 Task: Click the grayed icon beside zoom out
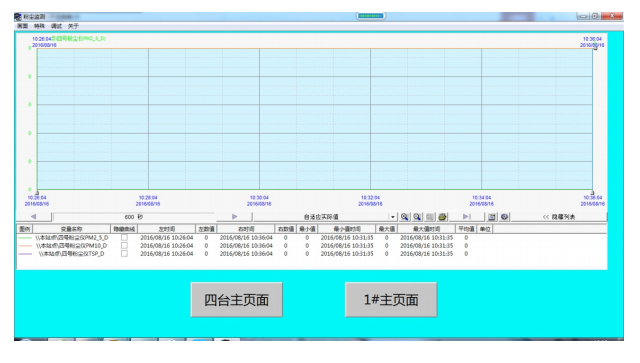[x=429, y=217]
